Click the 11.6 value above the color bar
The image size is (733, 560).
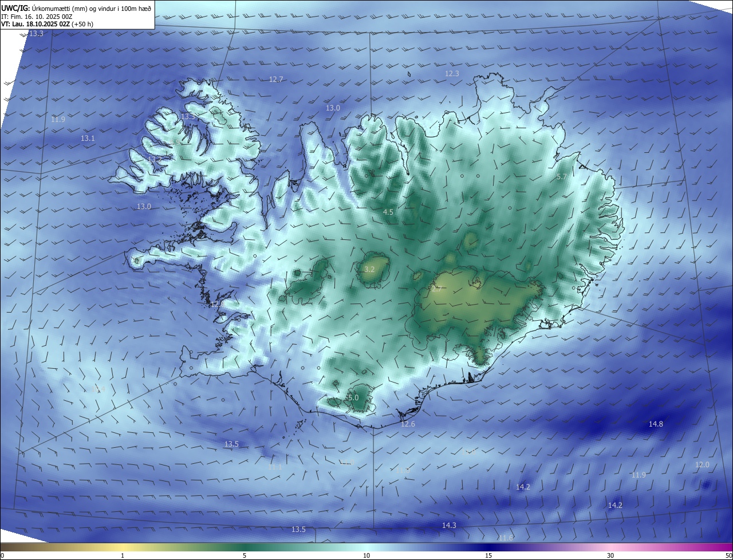coord(506,538)
